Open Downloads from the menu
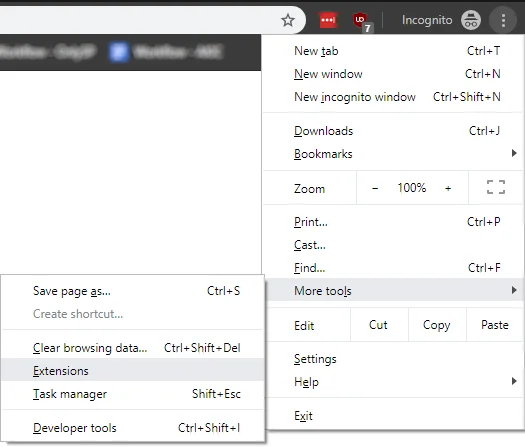The image size is (525, 447). pos(393,131)
